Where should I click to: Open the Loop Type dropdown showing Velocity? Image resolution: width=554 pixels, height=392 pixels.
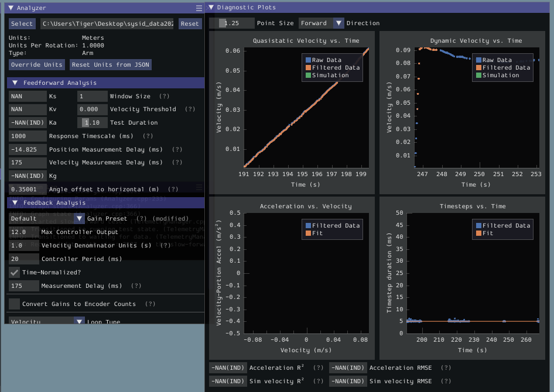point(79,321)
